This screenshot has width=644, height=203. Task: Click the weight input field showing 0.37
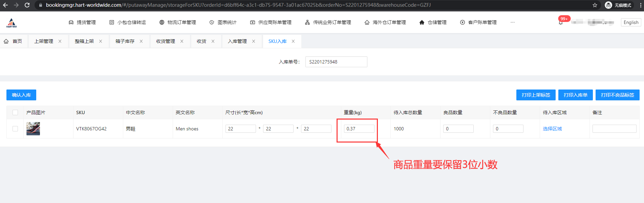tap(359, 129)
